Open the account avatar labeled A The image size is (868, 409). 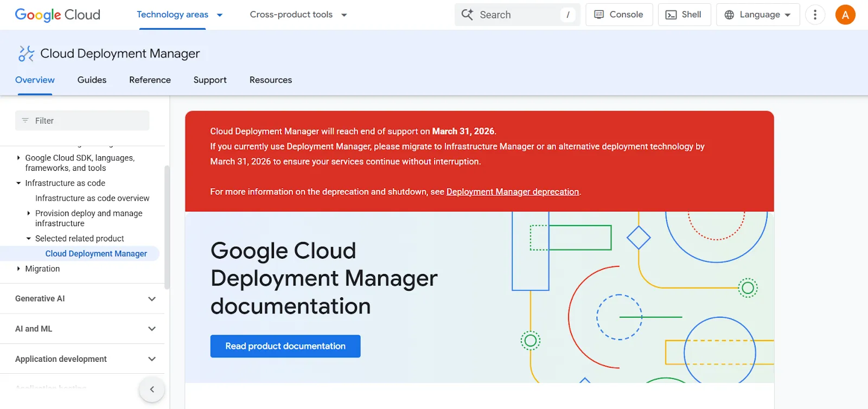pyautogui.click(x=845, y=15)
